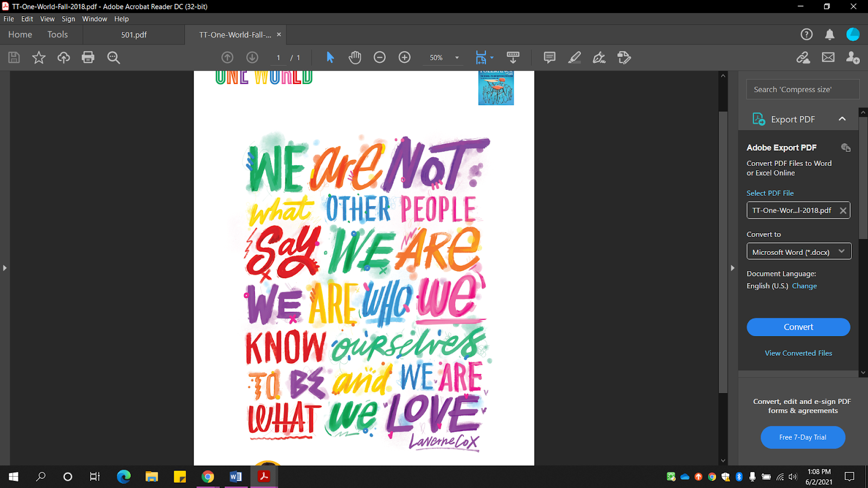Select the Highlight text tool

[x=575, y=57]
